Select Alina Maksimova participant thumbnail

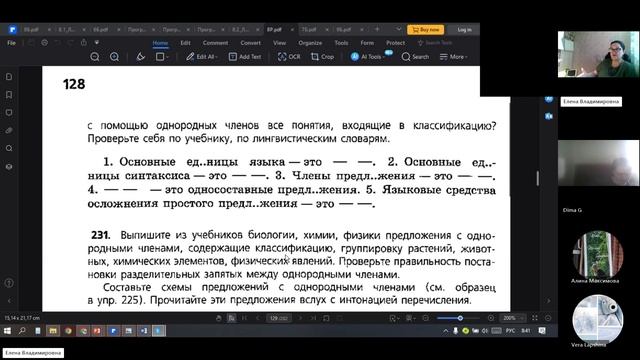coord(598,256)
